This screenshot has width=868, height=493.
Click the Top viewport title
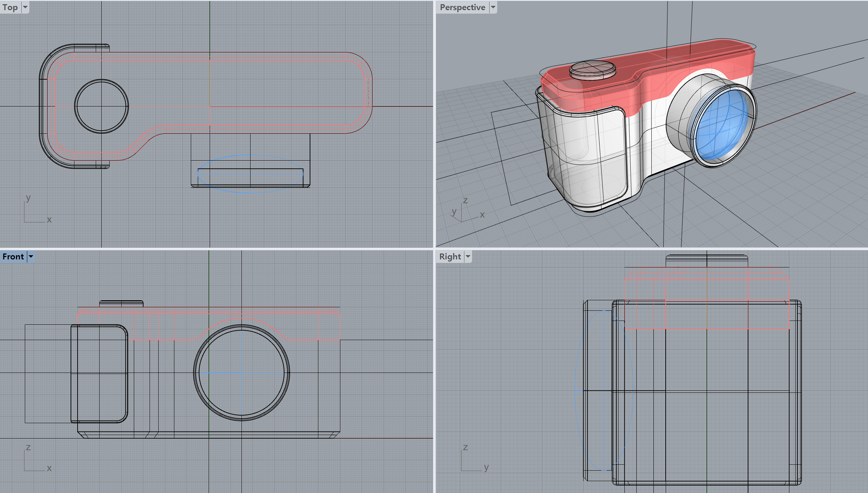click(x=10, y=7)
